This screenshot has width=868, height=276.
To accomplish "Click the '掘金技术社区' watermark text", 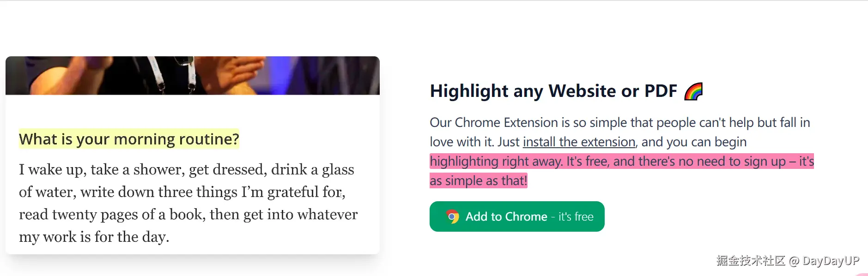I will [751, 261].
